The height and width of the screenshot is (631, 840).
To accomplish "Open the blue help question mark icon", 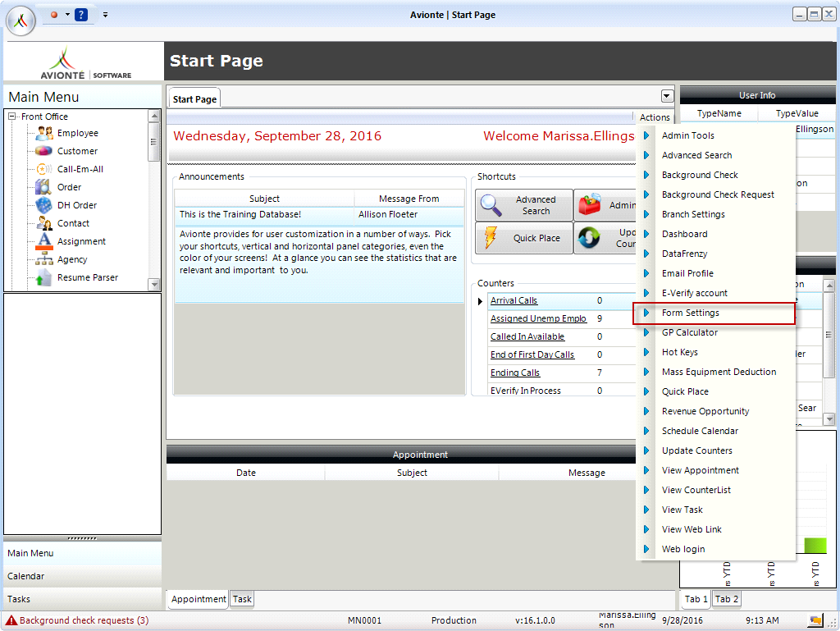I will [81, 15].
